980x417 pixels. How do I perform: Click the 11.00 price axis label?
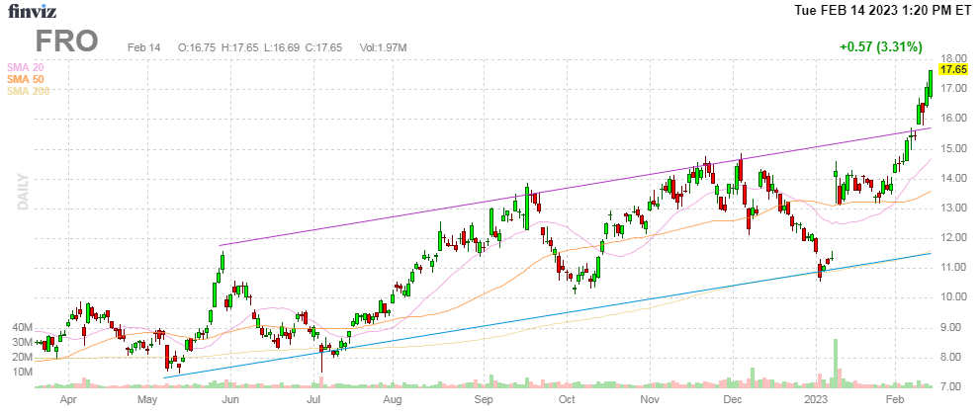coord(953,268)
